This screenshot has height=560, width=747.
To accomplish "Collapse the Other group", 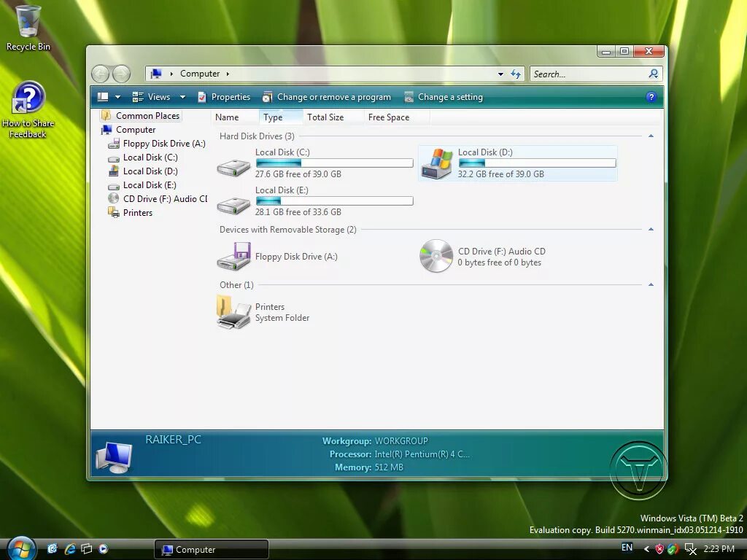I will click(651, 285).
